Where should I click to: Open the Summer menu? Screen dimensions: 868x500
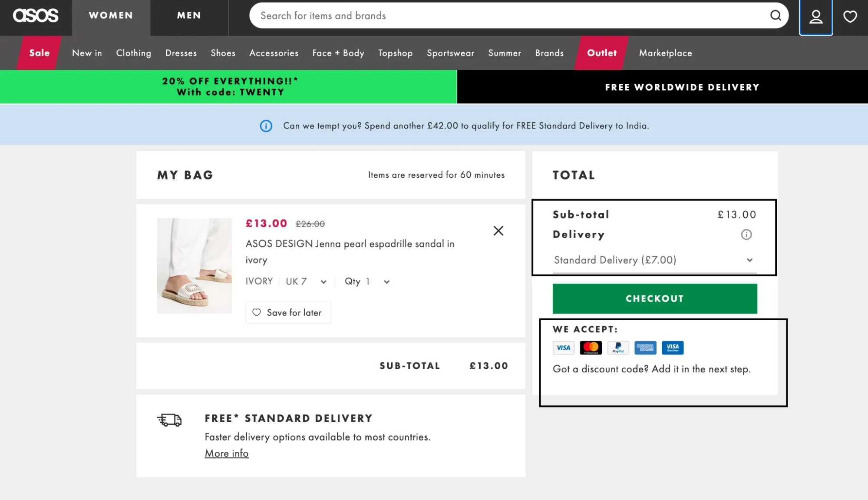505,53
